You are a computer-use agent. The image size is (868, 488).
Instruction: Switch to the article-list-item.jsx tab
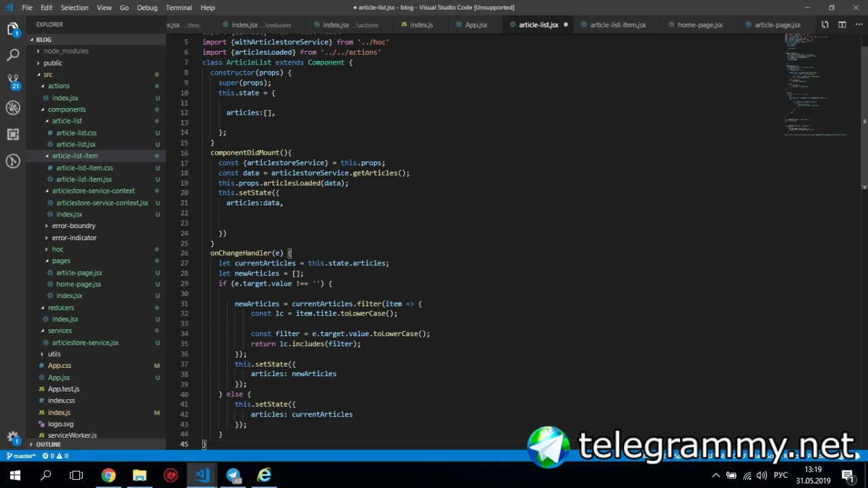(x=618, y=24)
